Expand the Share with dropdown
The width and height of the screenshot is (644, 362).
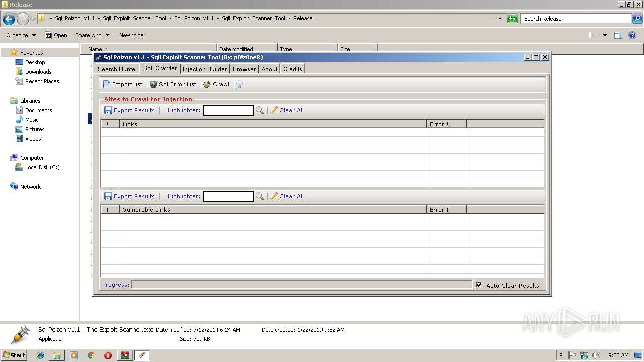pos(92,35)
